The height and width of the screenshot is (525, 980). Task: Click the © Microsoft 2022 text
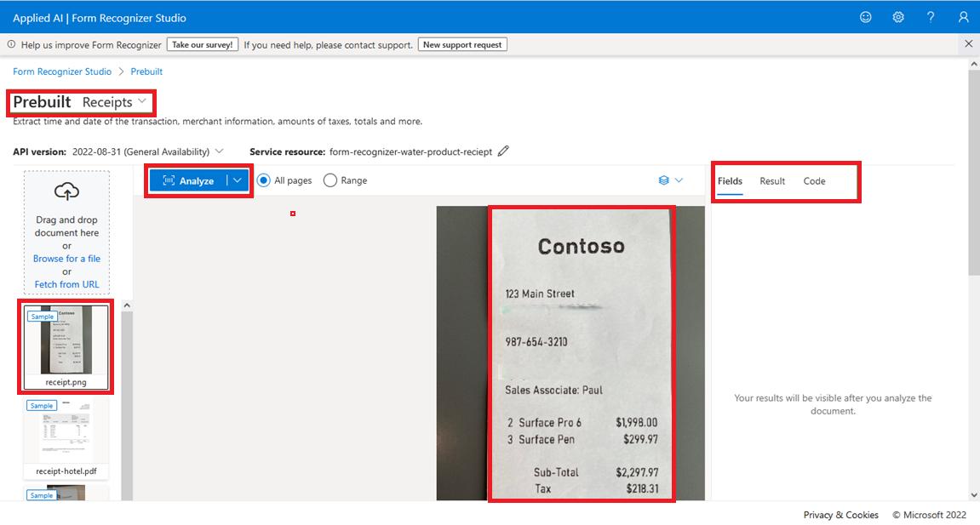930,515
